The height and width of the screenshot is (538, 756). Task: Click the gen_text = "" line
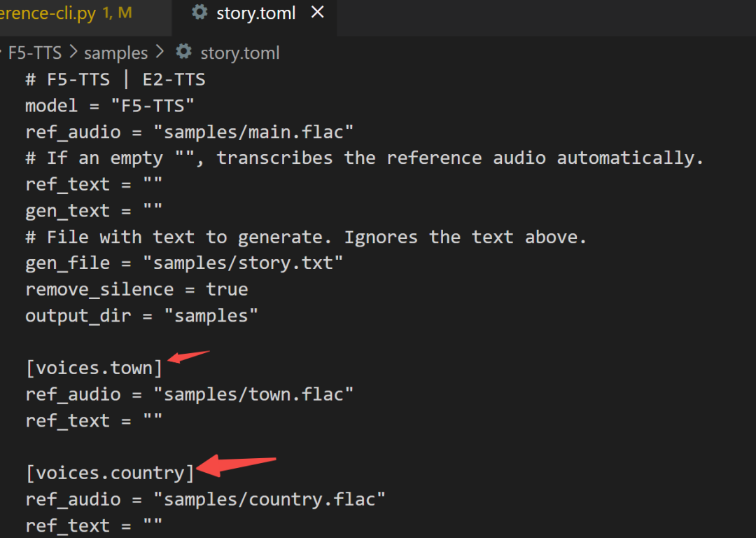click(94, 211)
